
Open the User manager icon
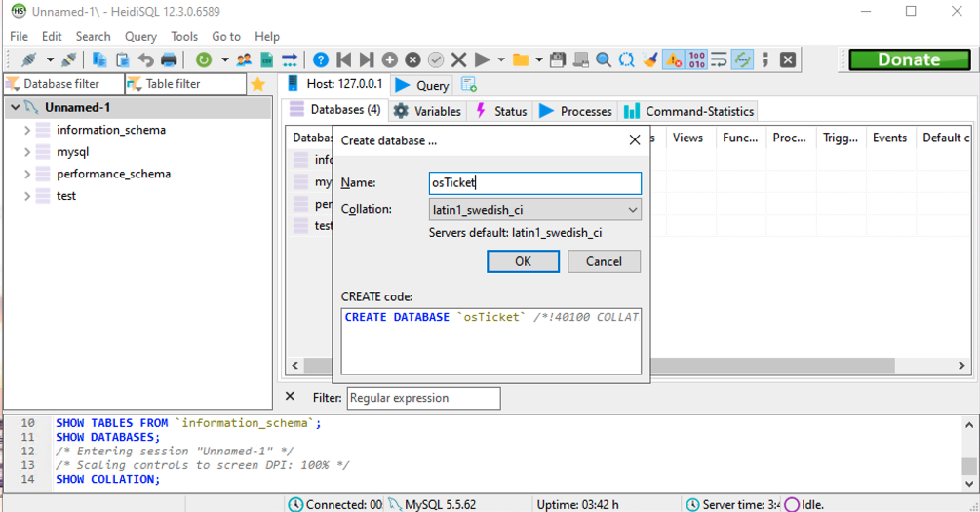[244, 60]
